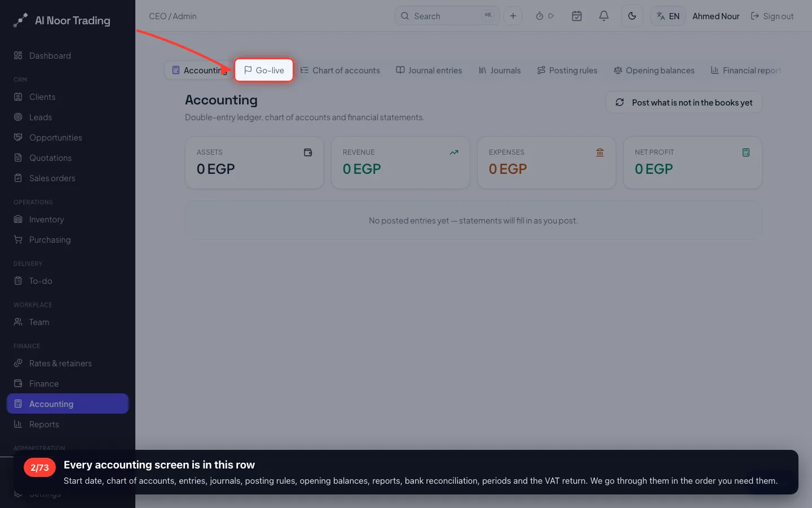
Task: Select Accounting in the sidebar
Action: [68, 404]
